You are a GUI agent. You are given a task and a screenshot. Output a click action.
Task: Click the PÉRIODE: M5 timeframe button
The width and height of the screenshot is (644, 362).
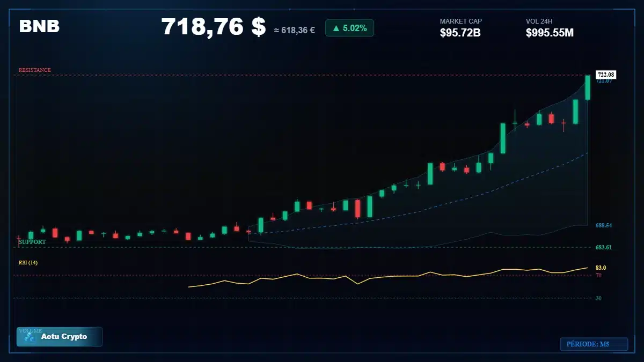[x=594, y=344]
